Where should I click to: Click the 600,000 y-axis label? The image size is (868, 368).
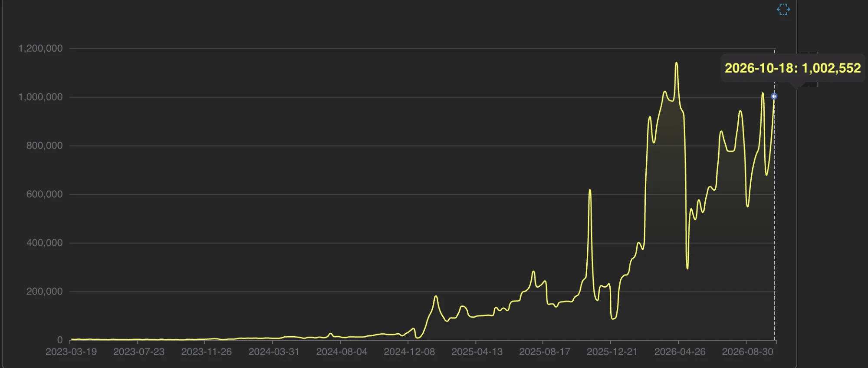44,194
